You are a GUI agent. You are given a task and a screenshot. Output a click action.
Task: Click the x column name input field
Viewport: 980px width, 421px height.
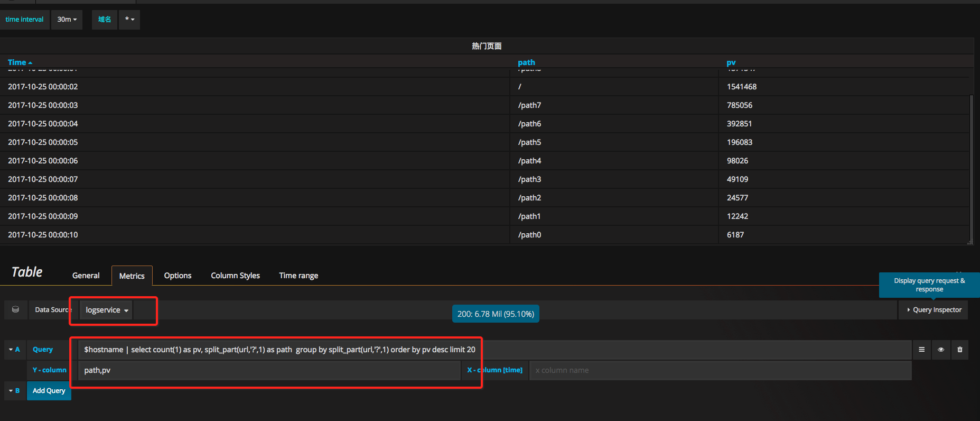(721, 370)
